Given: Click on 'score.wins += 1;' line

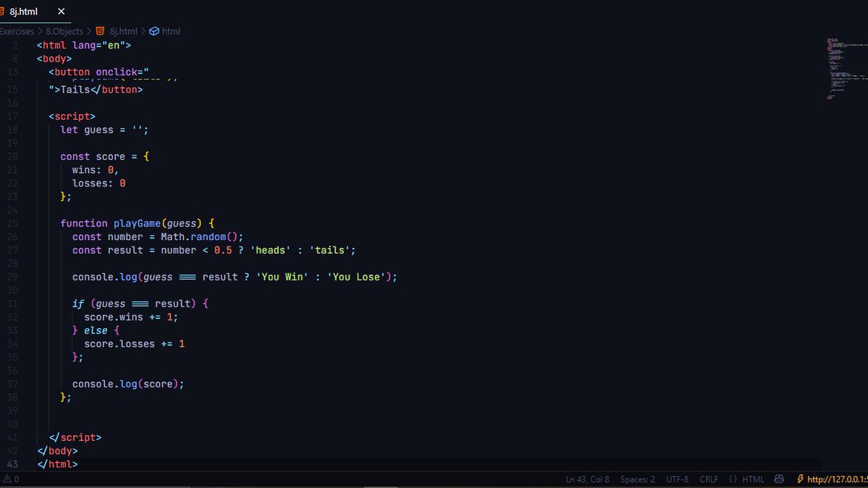Looking at the screenshot, I should click(131, 317).
